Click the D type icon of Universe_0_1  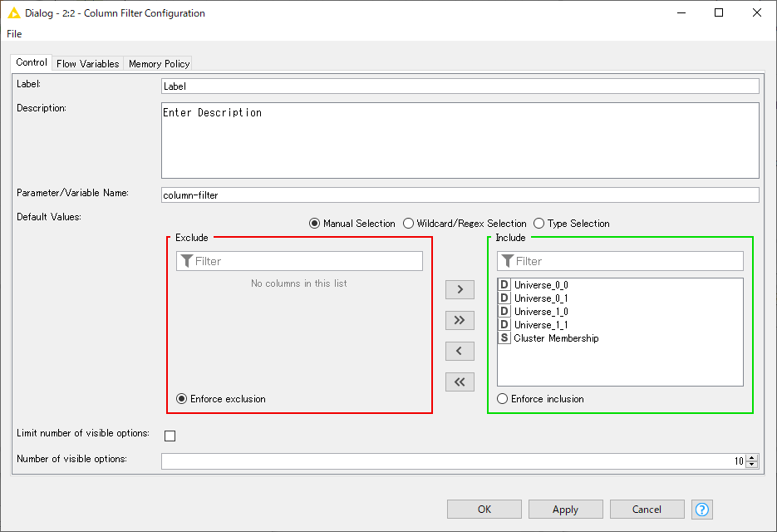point(504,298)
